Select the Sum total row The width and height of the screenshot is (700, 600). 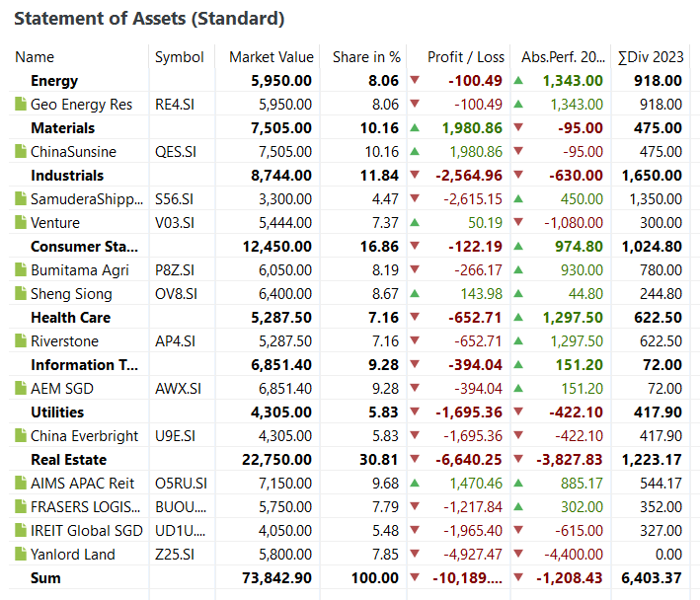(45, 578)
